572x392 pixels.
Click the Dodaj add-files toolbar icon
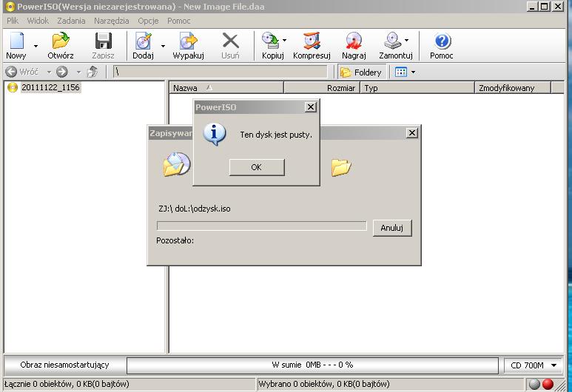tap(144, 41)
